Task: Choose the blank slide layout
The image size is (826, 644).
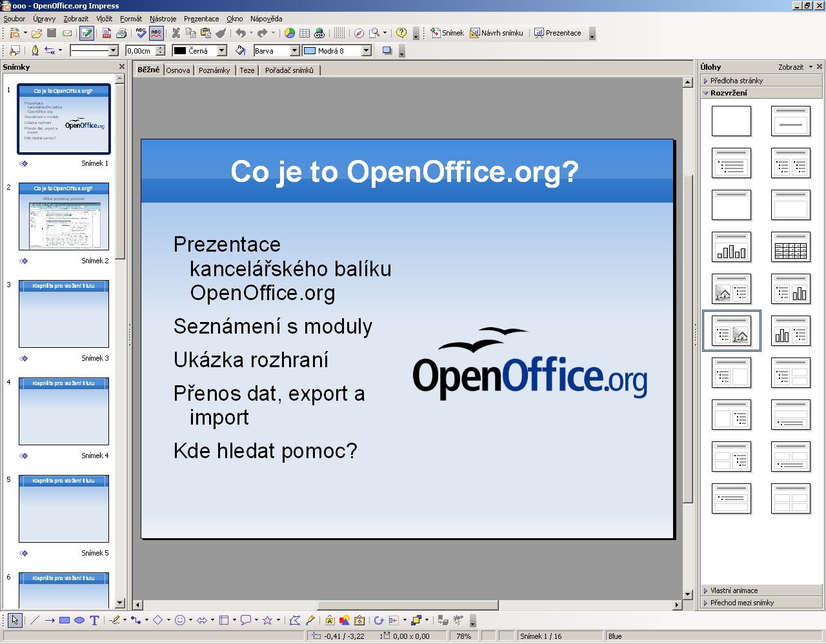Action: pos(731,121)
